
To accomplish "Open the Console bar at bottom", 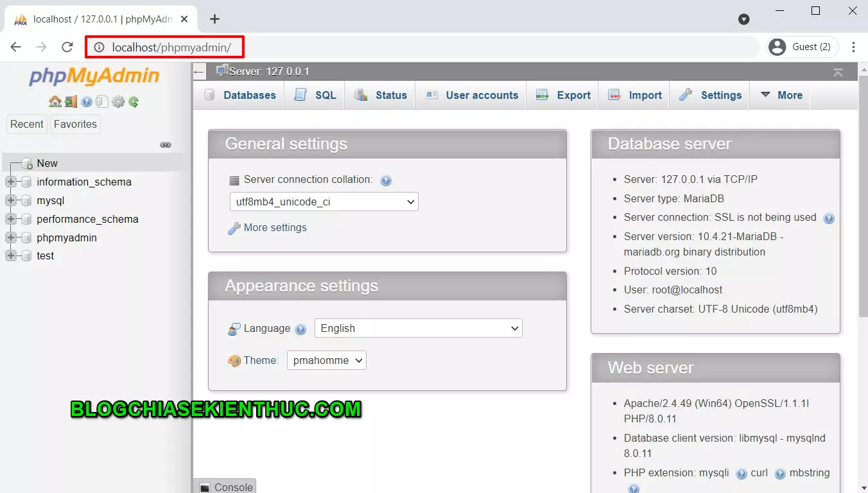I will 225,487.
